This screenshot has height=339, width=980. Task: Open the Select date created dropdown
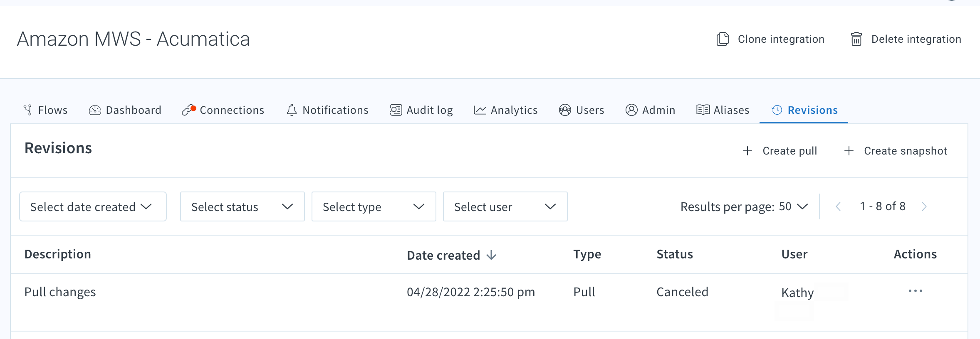[x=93, y=206]
